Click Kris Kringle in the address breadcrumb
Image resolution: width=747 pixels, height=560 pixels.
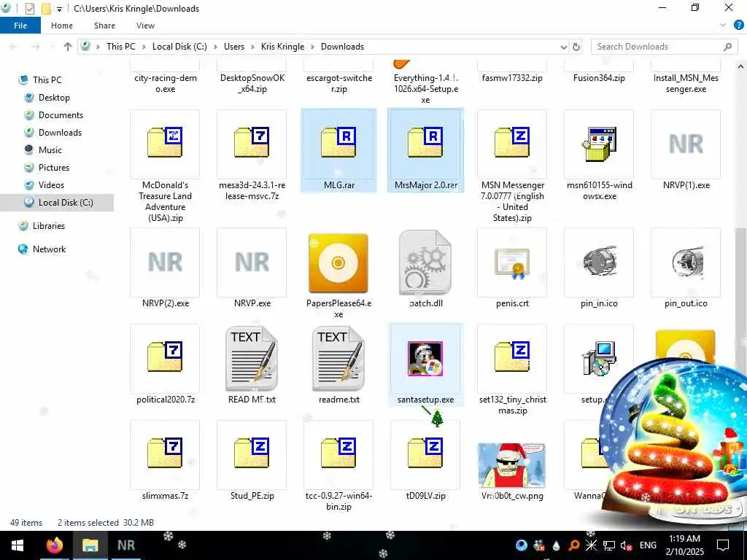pyautogui.click(x=282, y=47)
